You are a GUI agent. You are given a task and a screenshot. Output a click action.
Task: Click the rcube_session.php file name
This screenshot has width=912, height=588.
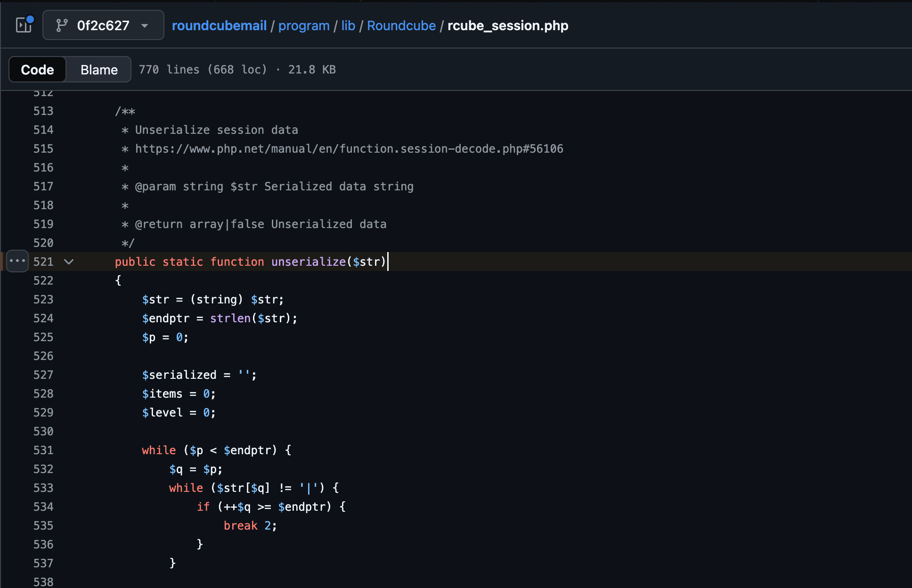click(x=508, y=25)
